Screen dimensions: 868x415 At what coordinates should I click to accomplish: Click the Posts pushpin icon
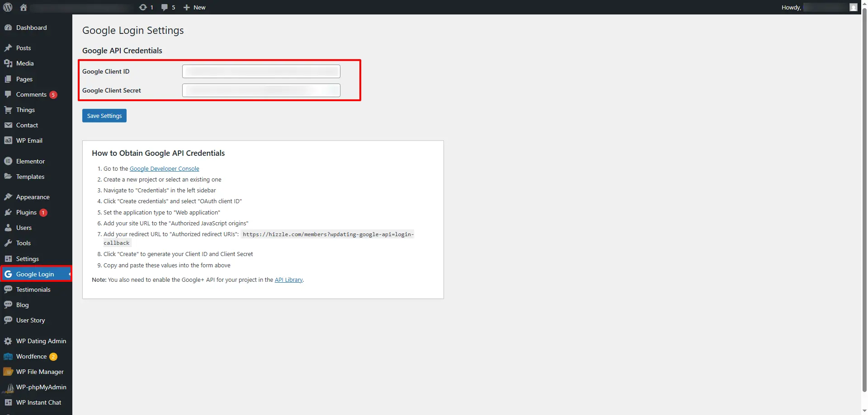[x=8, y=48]
